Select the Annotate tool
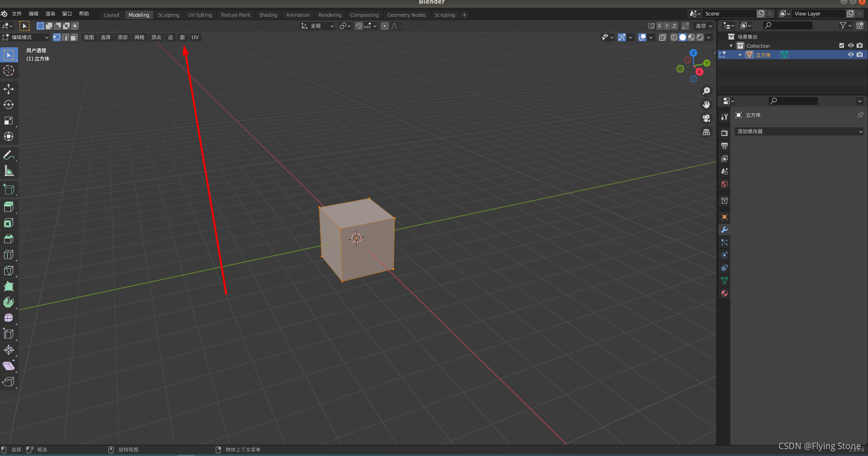 (9, 155)
